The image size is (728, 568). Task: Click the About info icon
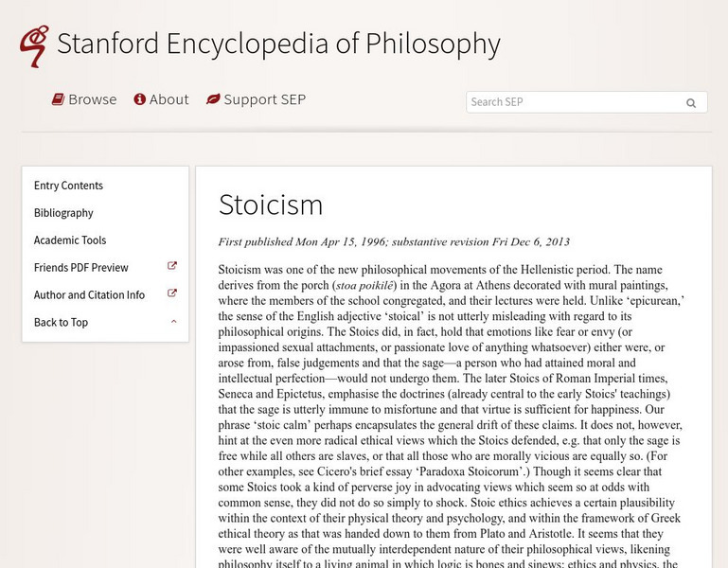(x=140, y=99)
